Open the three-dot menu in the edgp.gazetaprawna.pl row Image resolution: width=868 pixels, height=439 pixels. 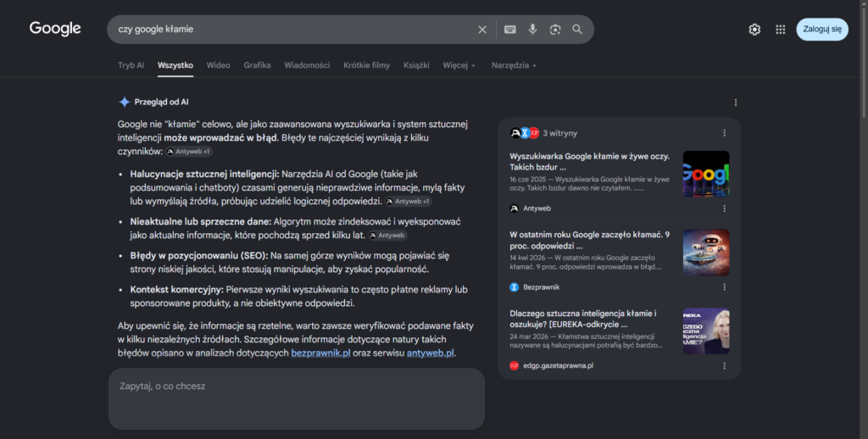724,366
